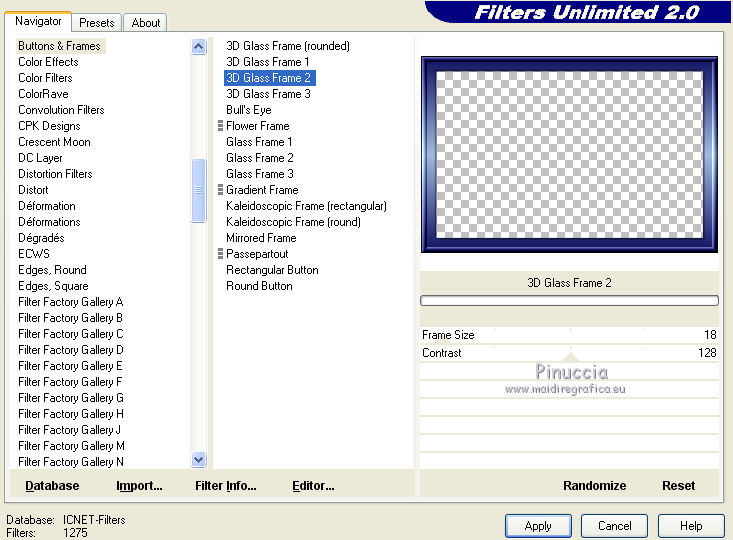Select the Dégradés category
The width and height of the screenshot is (733, 540).
click(41, 238)
